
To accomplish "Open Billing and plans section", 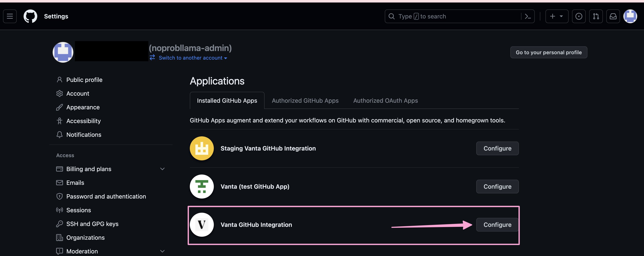I will click(89, 169).
